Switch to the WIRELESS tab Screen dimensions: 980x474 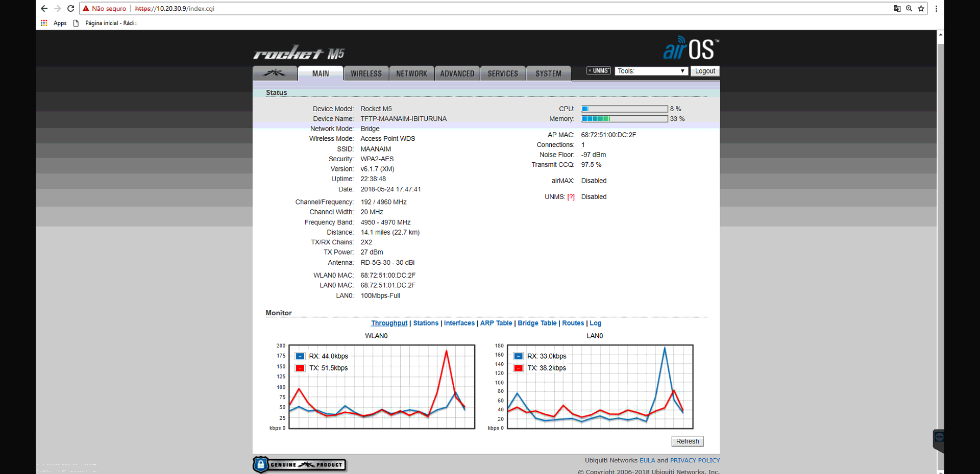click(x=366, y=73)
